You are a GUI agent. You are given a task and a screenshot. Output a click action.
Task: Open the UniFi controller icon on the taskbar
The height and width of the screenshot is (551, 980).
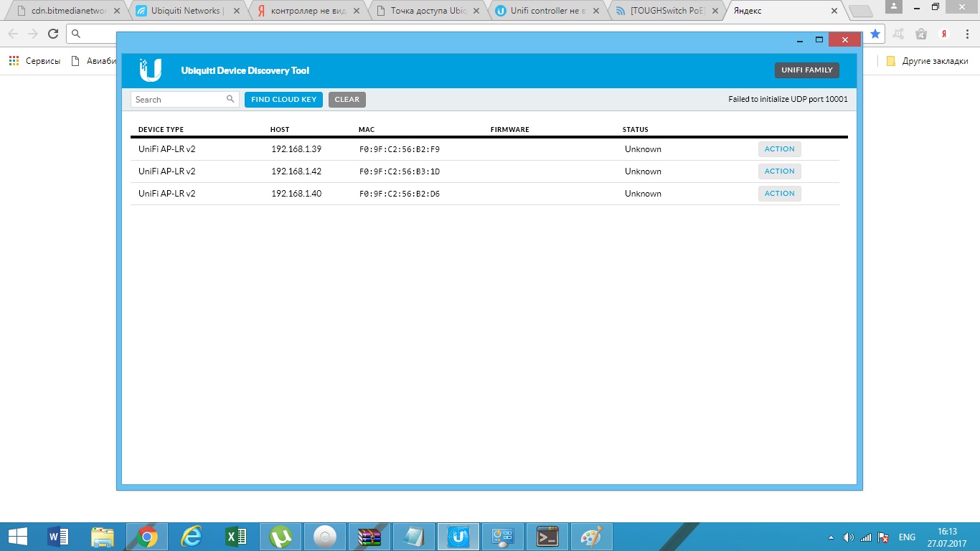pyautogui.click(x=325, y=537)
